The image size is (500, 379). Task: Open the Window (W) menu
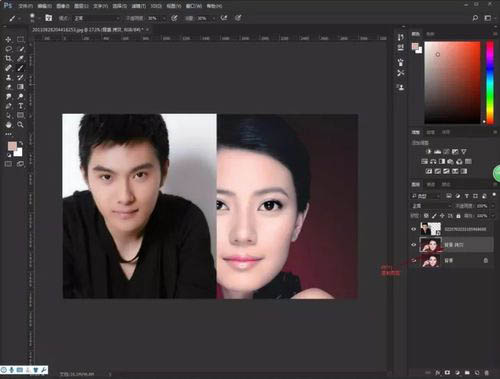tap(194, 6)
